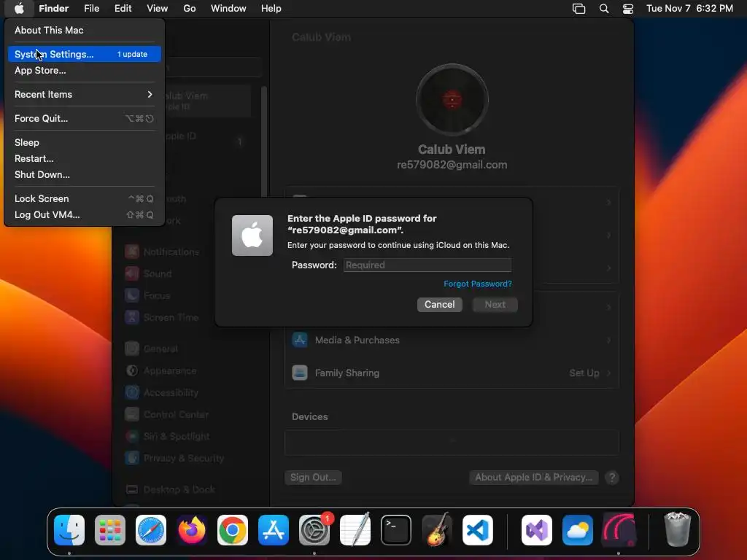Click the Media & Purchases icon

[300, 340]
